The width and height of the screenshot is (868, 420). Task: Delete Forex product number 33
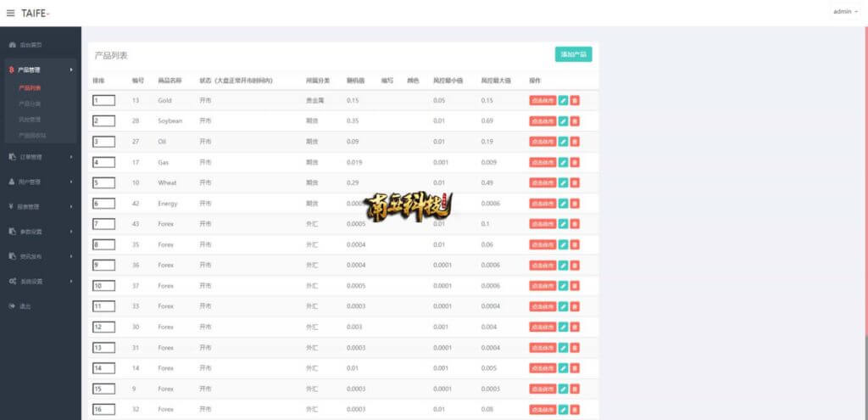click(575, 305)
